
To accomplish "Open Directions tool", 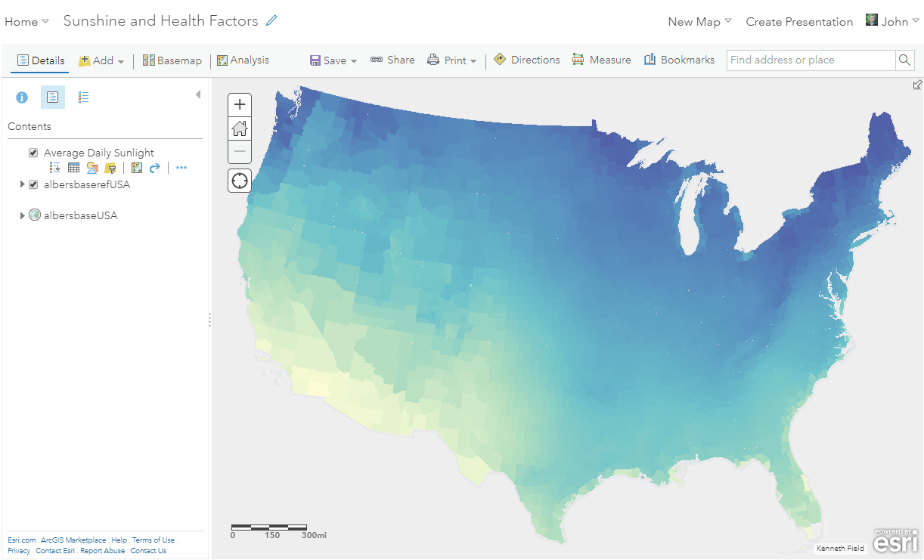I will 527,60.
